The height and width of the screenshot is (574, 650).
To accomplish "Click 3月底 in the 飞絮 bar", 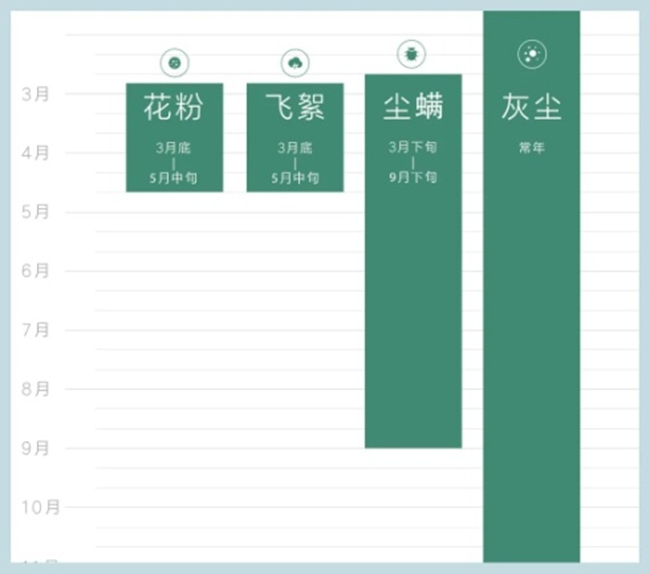I will [295, 148].
